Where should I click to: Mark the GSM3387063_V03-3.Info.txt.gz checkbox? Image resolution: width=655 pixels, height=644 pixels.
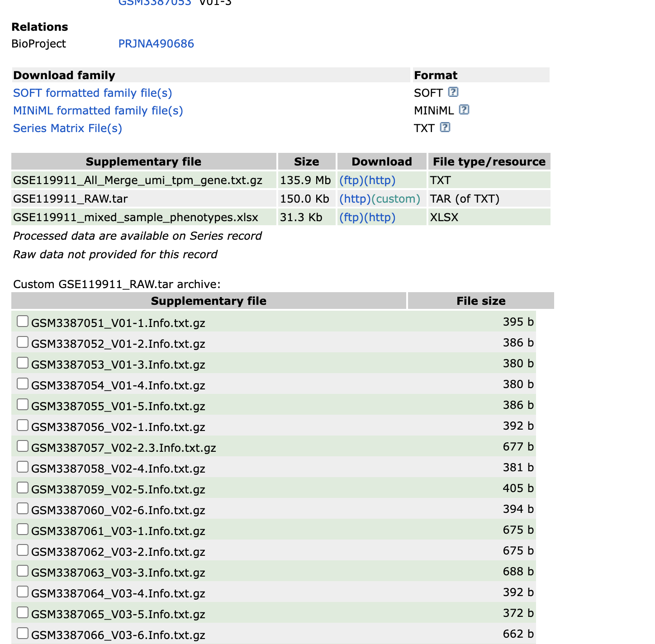pyautogui.click(x=23, y=571)
